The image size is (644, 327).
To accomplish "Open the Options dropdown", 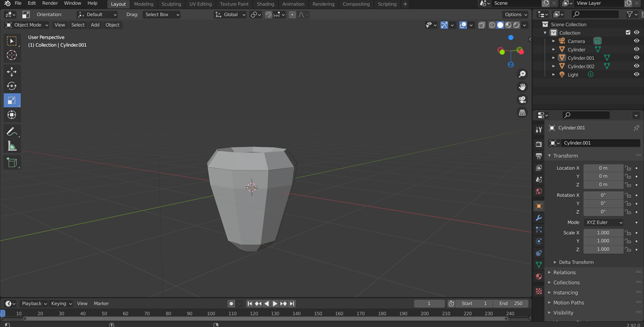I will (516, 14).
